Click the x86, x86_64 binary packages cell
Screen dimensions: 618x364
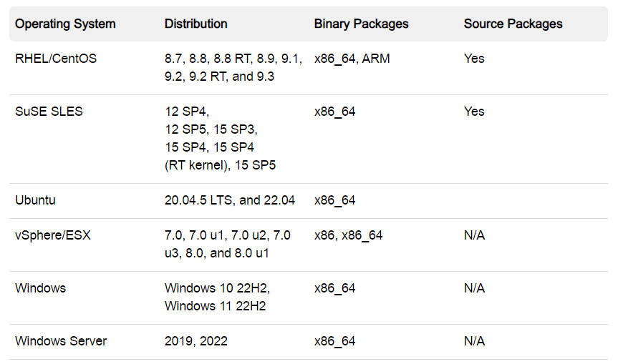click(x=348, y=235)
